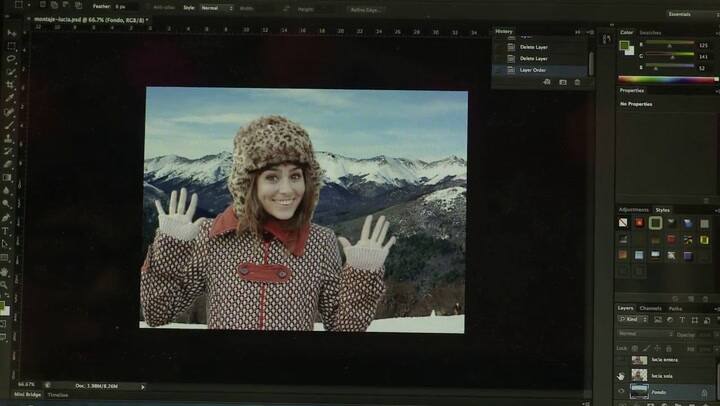Select the Clone Stamp tool
This screenshot has width=720, height=406.
(9, 138)
